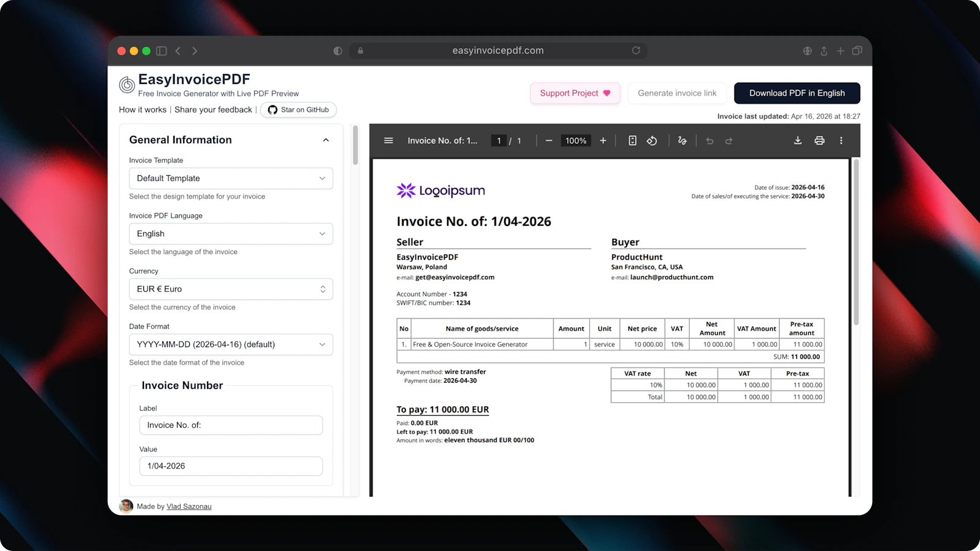Click zoom out in the PDF viewer
The height and width of the screenshot is (551, 980).
coord(549,140)
